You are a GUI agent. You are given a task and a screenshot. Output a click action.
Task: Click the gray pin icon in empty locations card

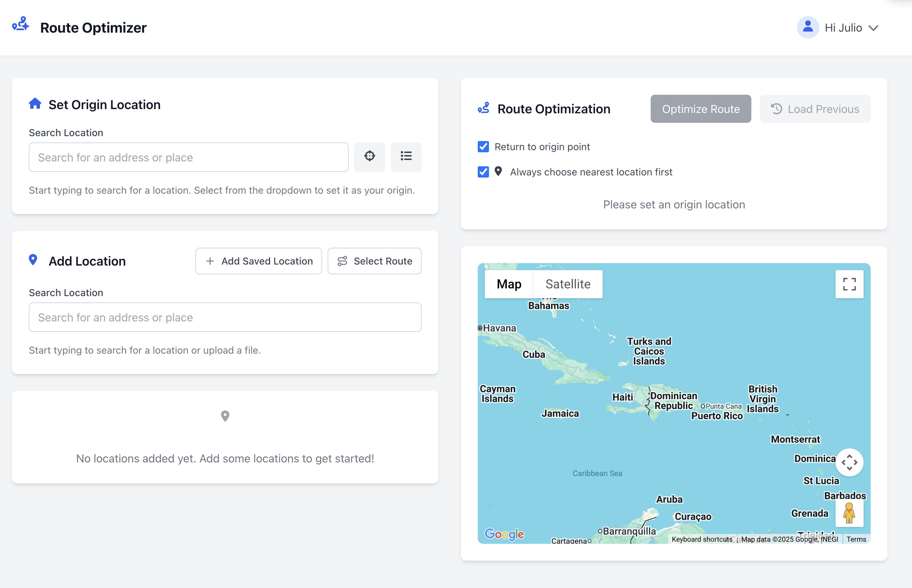point(225,416)
